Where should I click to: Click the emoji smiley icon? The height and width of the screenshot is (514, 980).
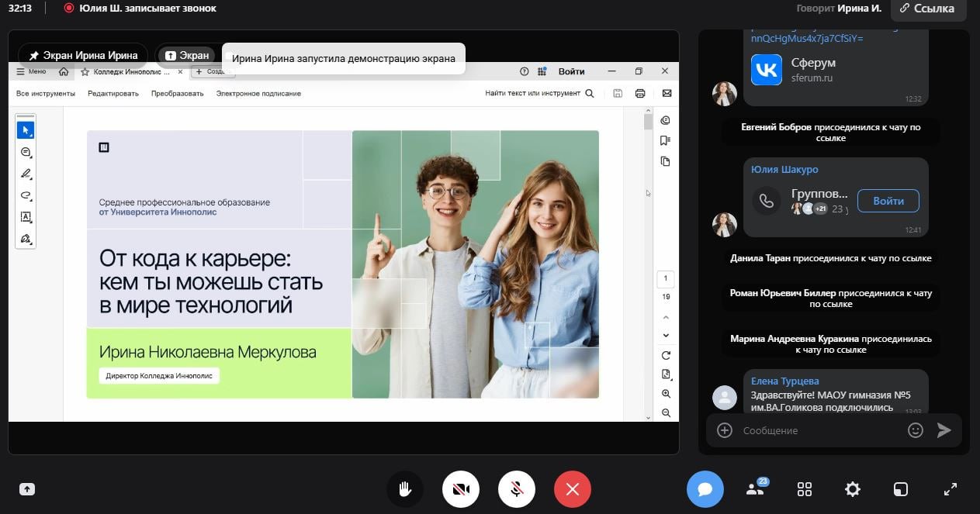point(916,430)
